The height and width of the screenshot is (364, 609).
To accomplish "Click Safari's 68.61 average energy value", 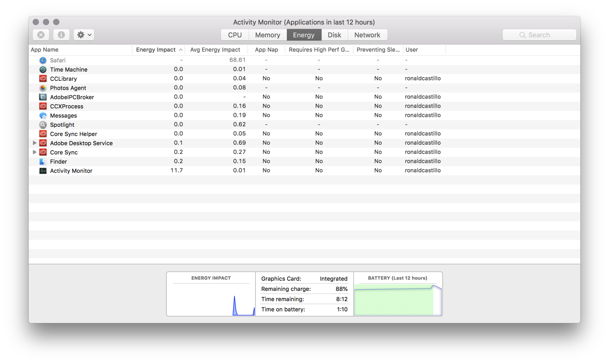I will tap(238, 60).
